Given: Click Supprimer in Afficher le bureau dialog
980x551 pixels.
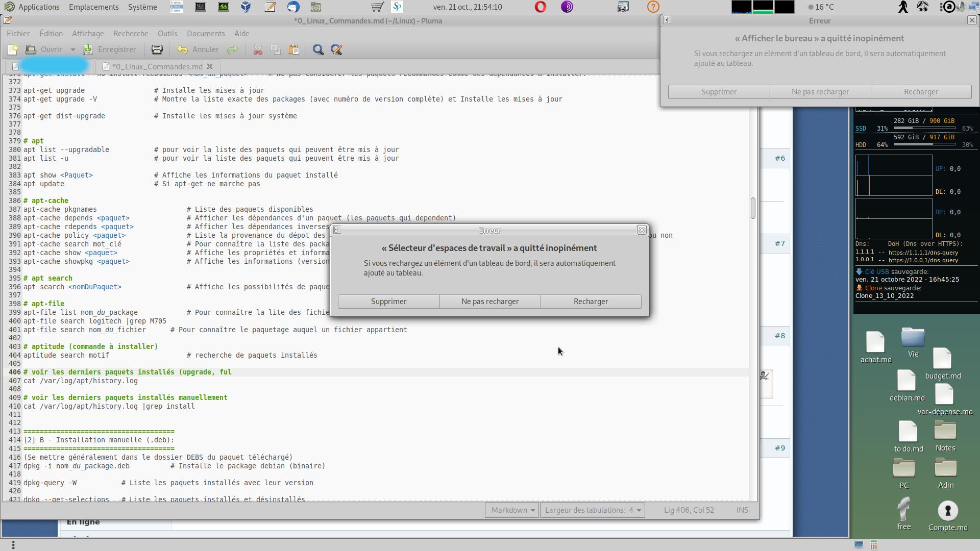Looking at the screenshot, I should click(719, 92).
